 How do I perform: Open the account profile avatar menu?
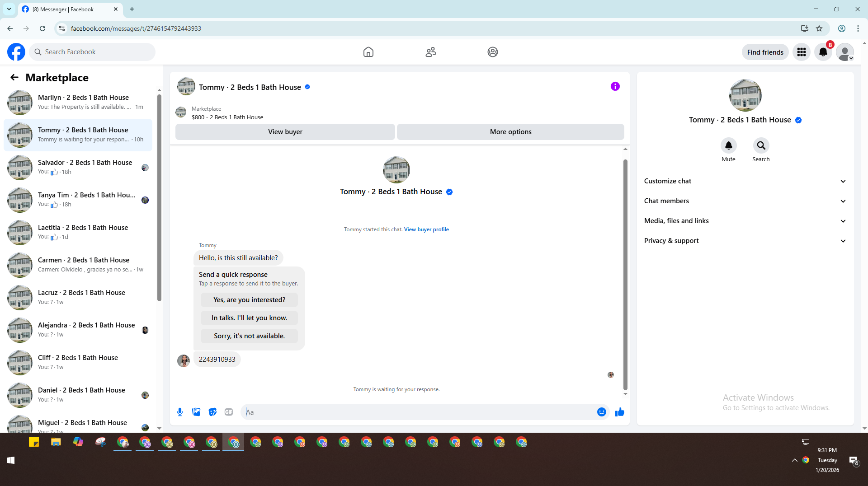click(845, 52)
